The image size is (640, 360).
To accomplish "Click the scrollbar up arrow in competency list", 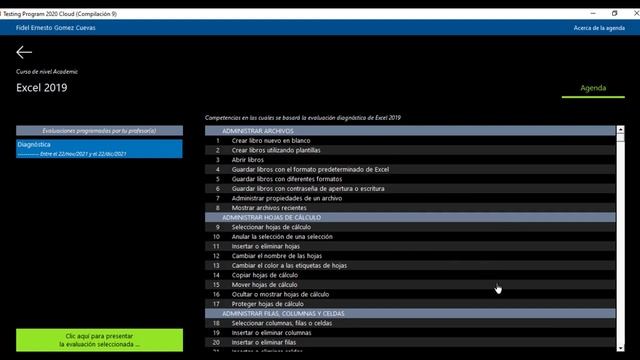I will click(620, 129).
